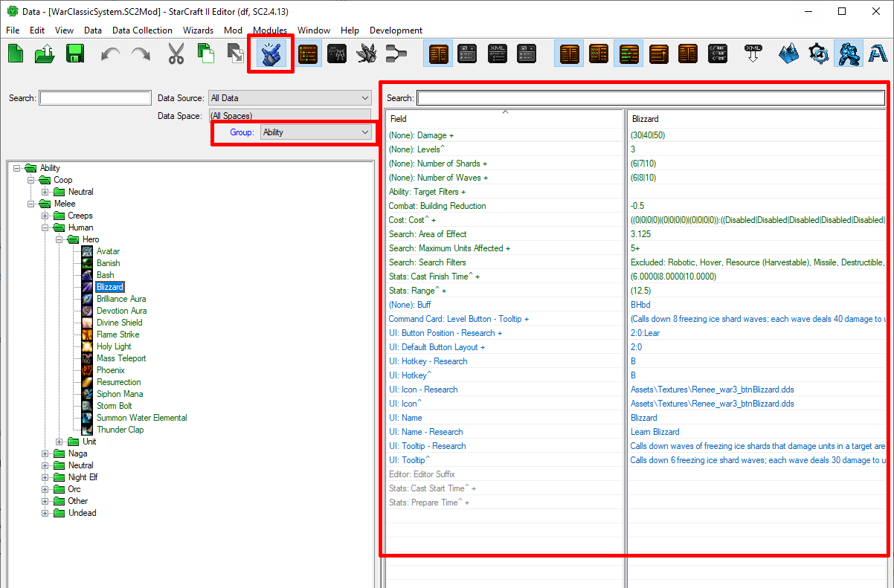
Task: Open the Terrain module mountain icon
Action: coord(789,54)
